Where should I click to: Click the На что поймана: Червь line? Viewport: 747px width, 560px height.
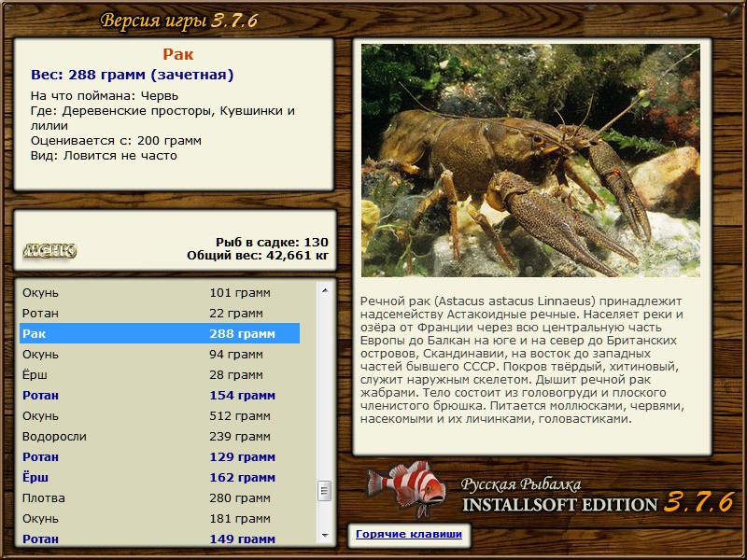coord(105,95)
